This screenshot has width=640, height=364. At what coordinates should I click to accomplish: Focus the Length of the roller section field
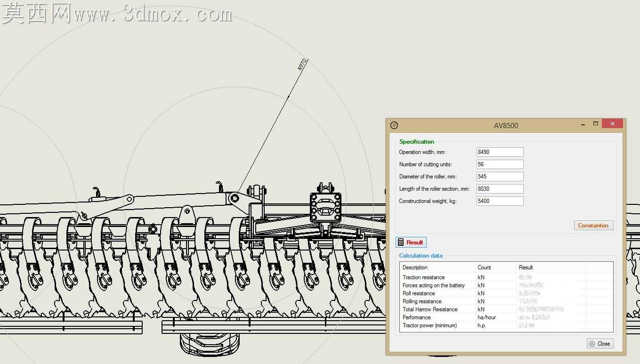[500, 189]
